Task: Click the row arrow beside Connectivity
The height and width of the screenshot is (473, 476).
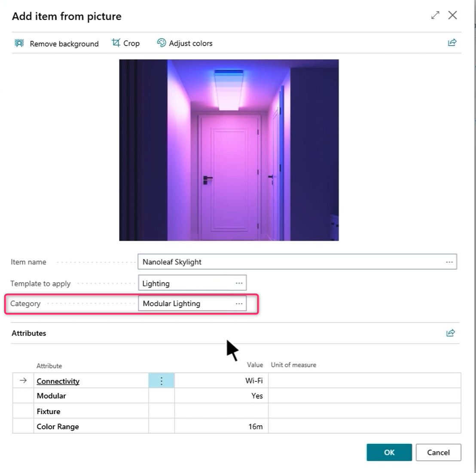Action: pyautogui.click(x=23, y=381)
